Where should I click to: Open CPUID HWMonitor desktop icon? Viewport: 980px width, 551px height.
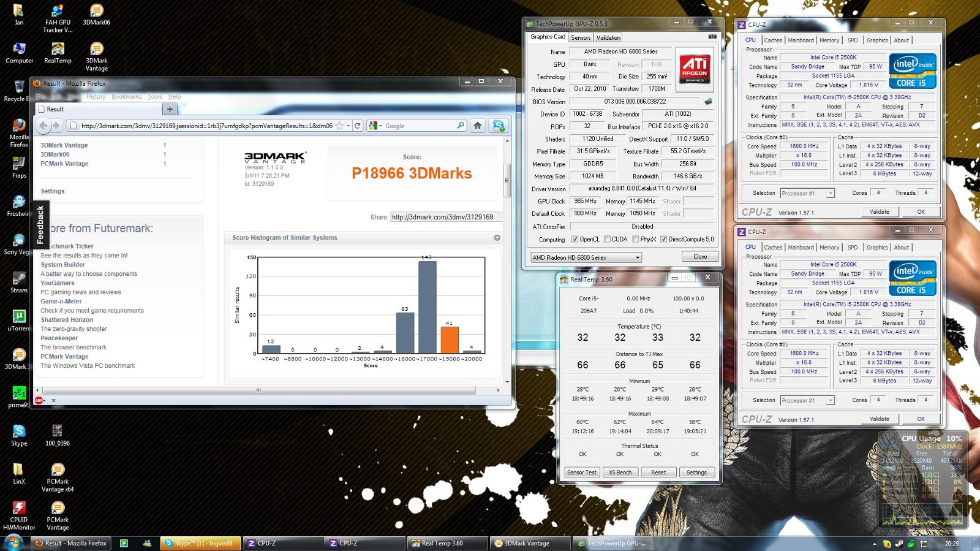[x=19, y=515]
